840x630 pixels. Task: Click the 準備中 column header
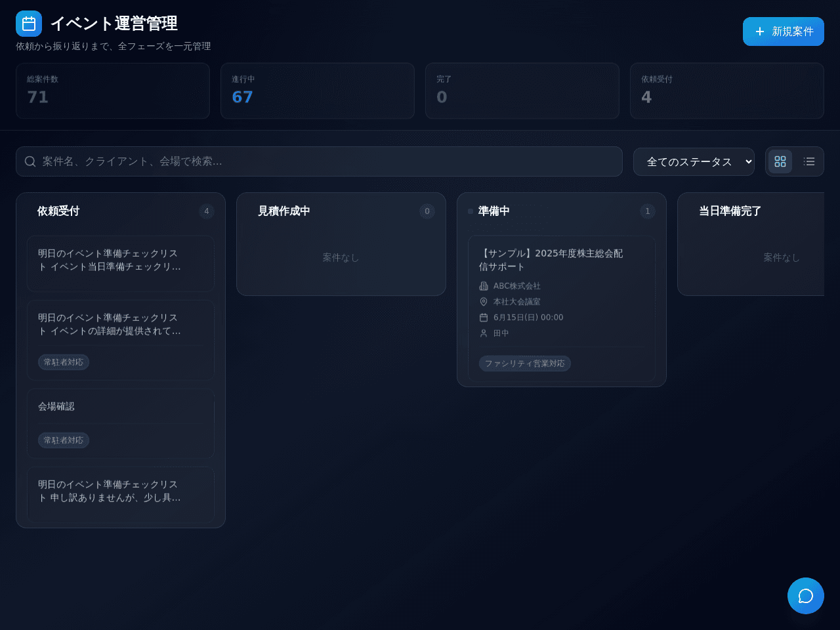[494, 211]
